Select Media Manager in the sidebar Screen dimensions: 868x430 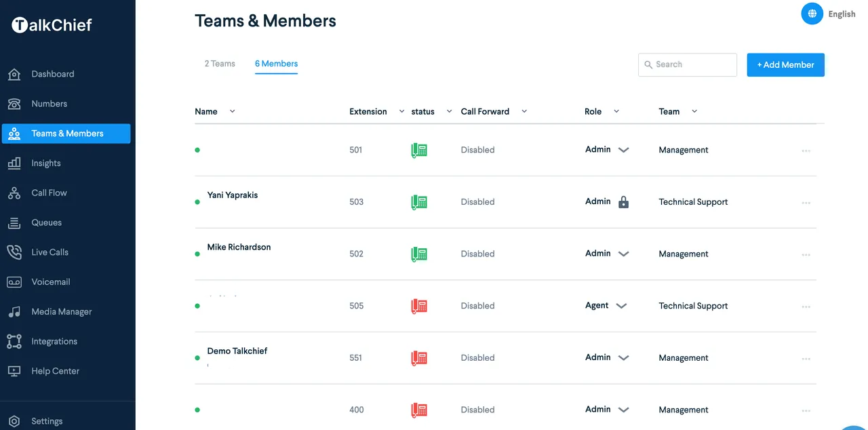coord(61,311)
